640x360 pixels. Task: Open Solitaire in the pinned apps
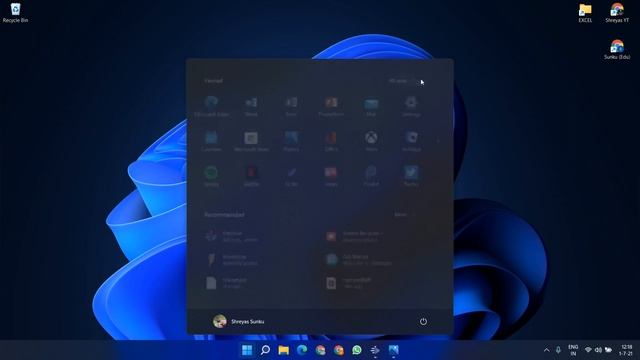pyautogui.click(x=411, y=141)
